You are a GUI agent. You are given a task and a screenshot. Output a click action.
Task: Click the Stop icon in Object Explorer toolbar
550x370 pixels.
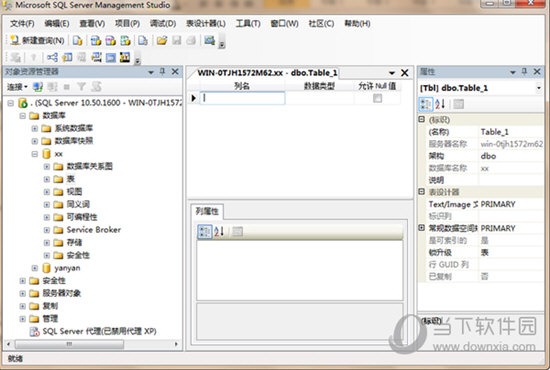coord(67,86)
